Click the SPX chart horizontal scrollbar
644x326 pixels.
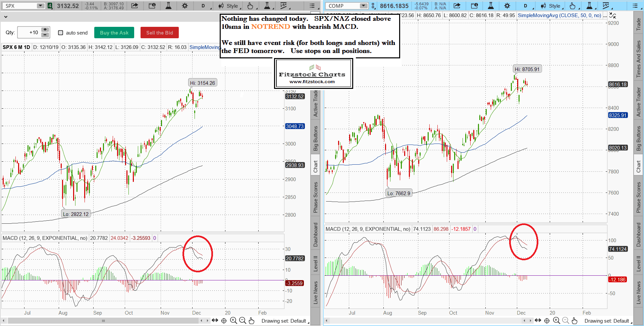[x=103, y=321]
